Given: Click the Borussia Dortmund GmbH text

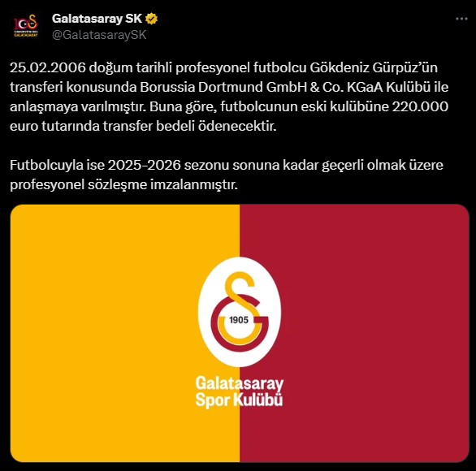Looking at the screenshot, I should (x=223, y=87).
